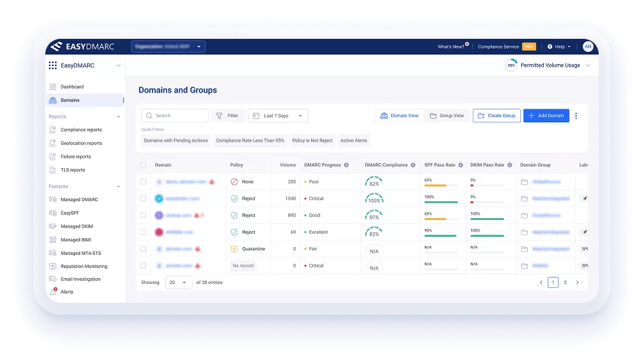Click the EasySPF sidebar icon
Viewport: 644px width, 361px height.
pos(52,213)
